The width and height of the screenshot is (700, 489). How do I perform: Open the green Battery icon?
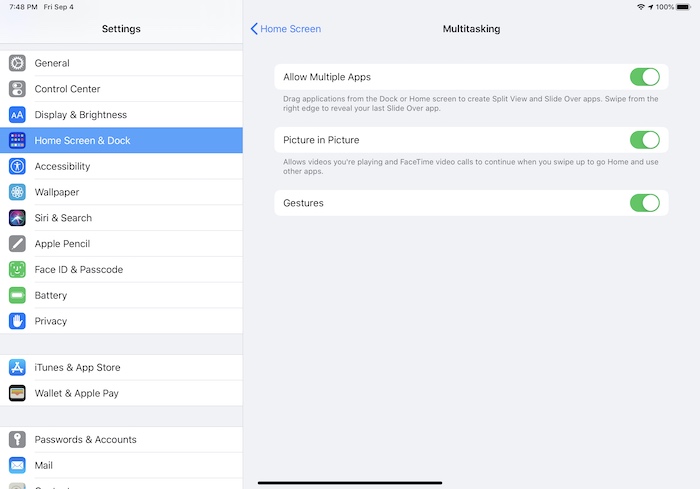[x=17, y=295]
